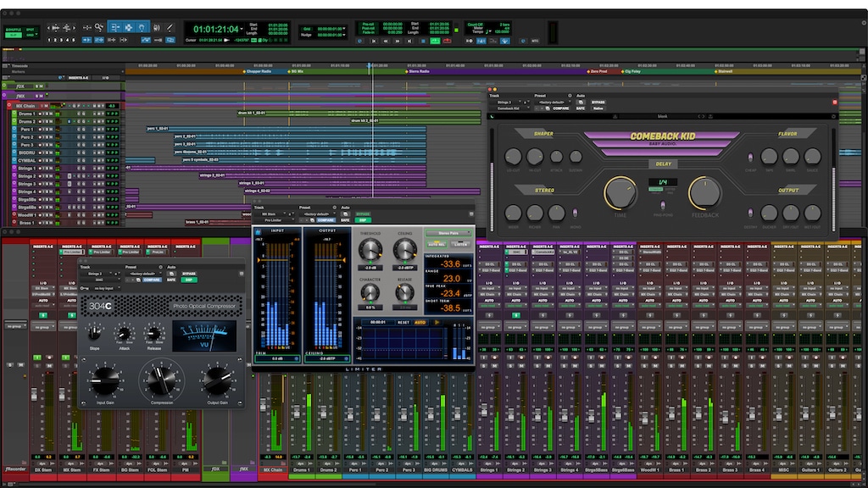Open factory default preset menu in 304C
868x488 pixels.
click(x=141, y=273)
